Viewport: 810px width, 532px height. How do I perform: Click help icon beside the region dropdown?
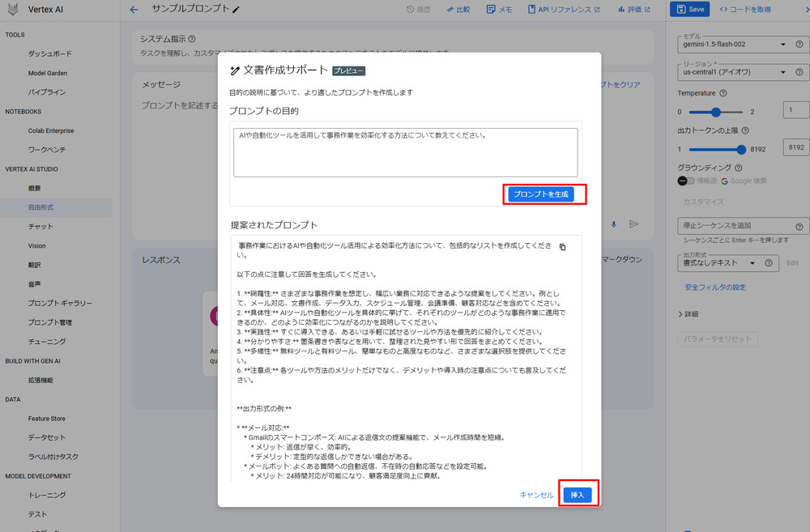[x=799, y=72]
